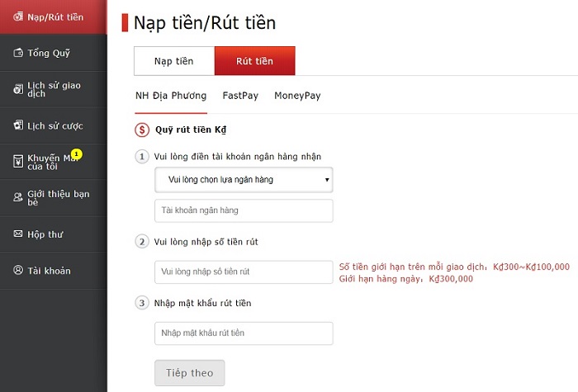
Task: Click the Giới thiệu bạn bè icon
Action: pyautogui.click(x=19, y=198)
